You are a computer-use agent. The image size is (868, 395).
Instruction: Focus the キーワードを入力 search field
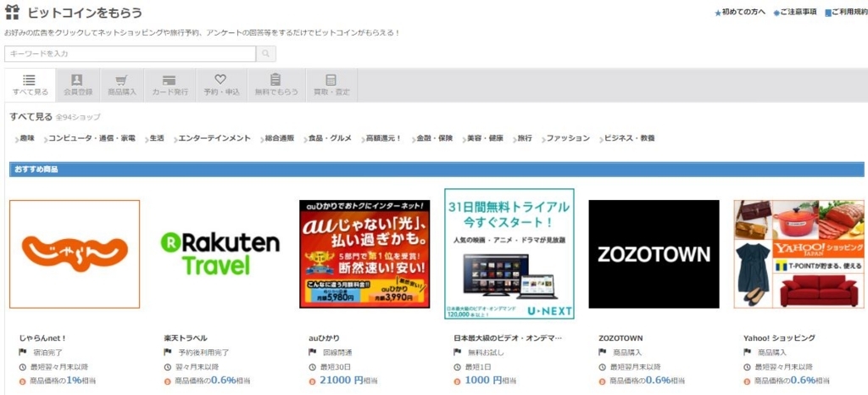pos(130,53)
